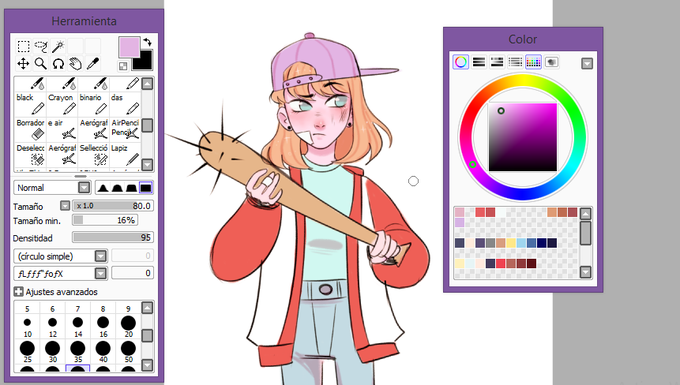
Task: Select the move tool
Action: tap(23, 64)
